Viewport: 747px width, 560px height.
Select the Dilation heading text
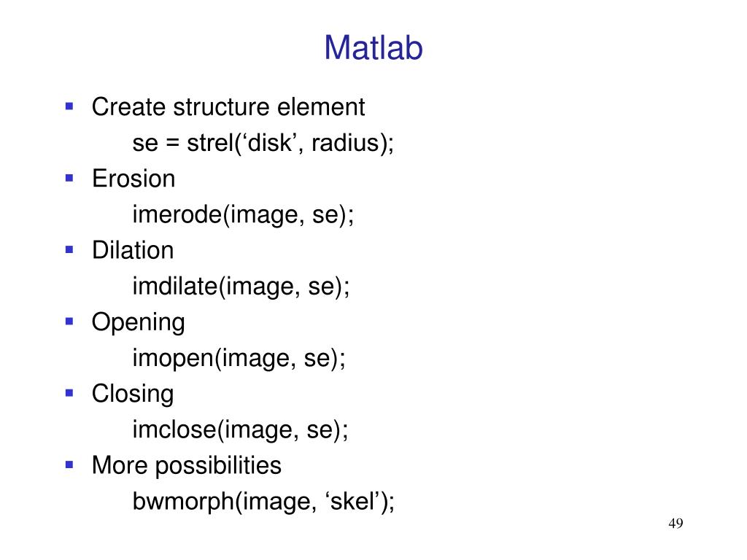[x=133, y=250]
